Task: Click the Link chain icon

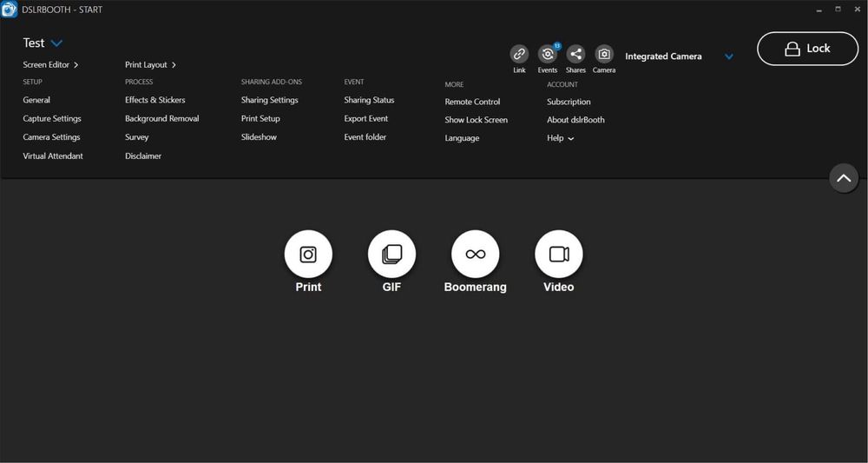Action: coord(519,54)
